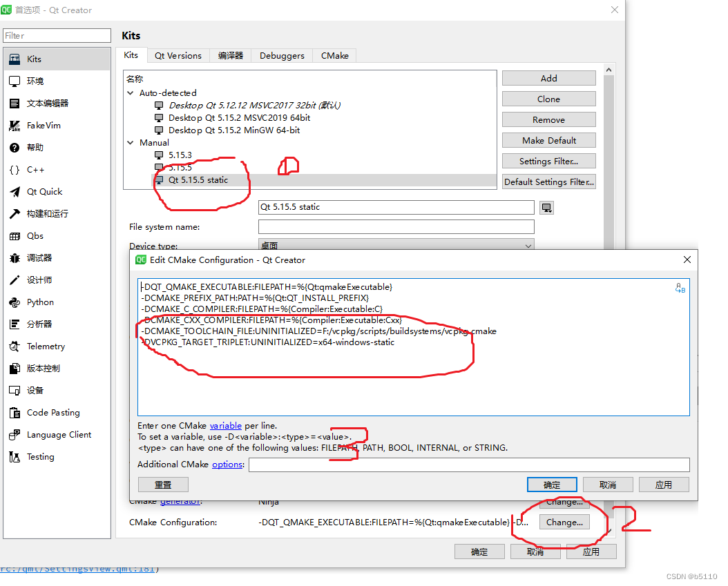Image resolution: width=728 pixels, height=586 pixels.
Task: Select the 5.15.3 manual kit
Action: point(180,155)
